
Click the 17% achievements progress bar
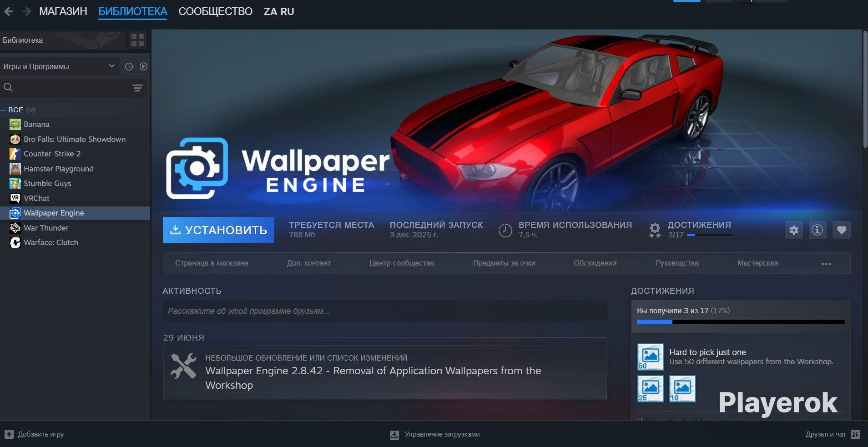tap(741, 322)
